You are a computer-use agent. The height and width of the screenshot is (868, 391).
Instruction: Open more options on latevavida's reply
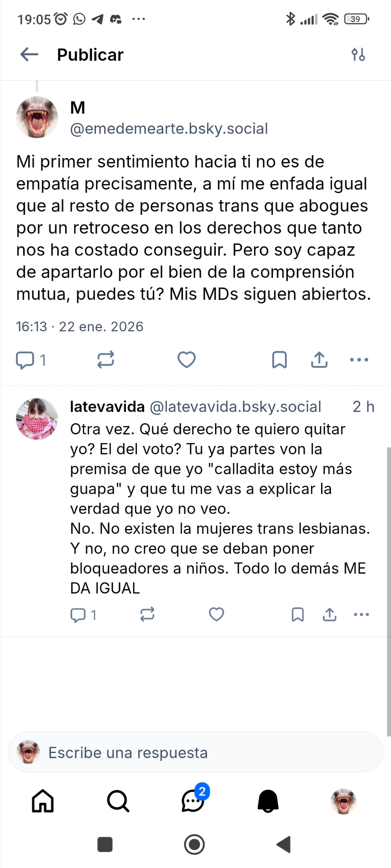tap(361, 615)
